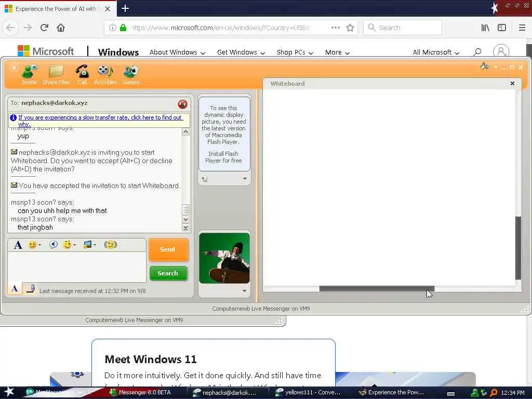Send a wink with the winking face icon
The width and height of the screenshot is (532, 399).
click(67, 245)
